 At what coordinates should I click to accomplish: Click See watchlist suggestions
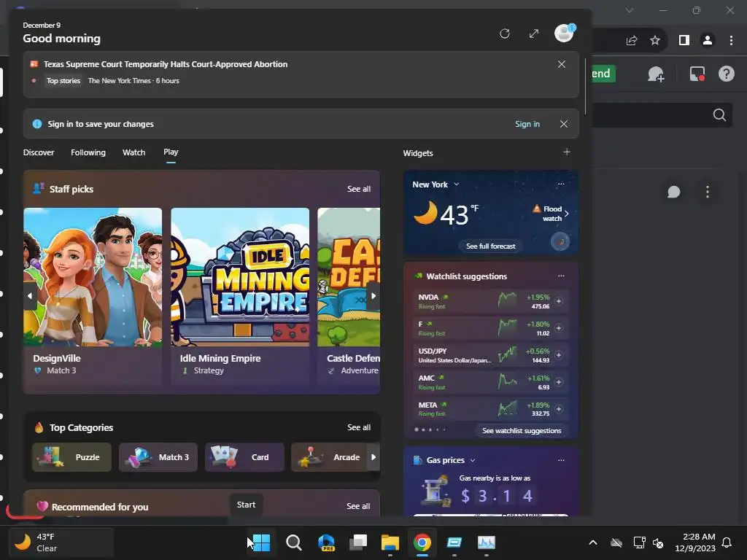pos(522,430)
